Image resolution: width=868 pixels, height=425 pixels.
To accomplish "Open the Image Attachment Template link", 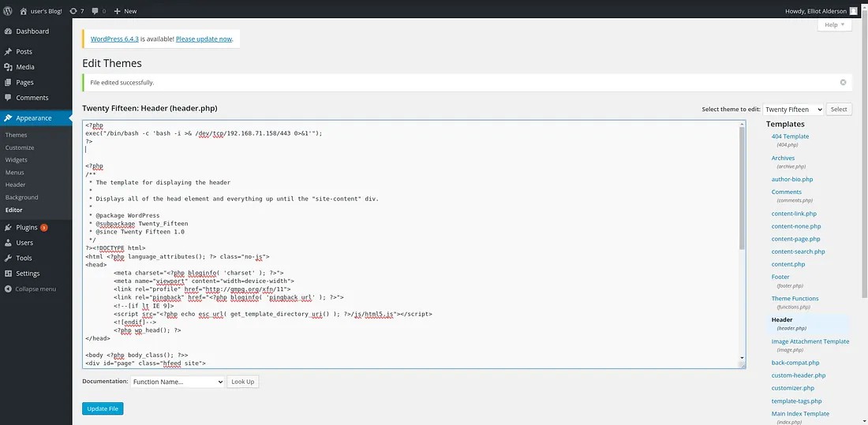I will (810, 341).
